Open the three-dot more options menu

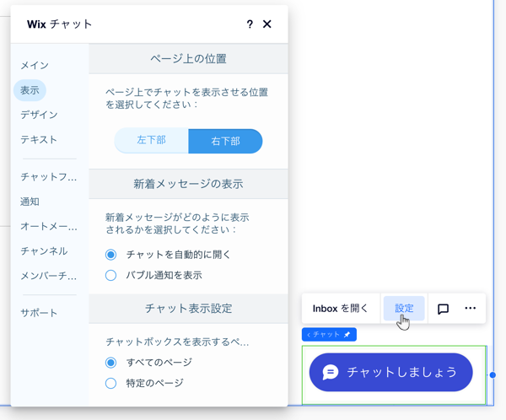tap(471, 308)
